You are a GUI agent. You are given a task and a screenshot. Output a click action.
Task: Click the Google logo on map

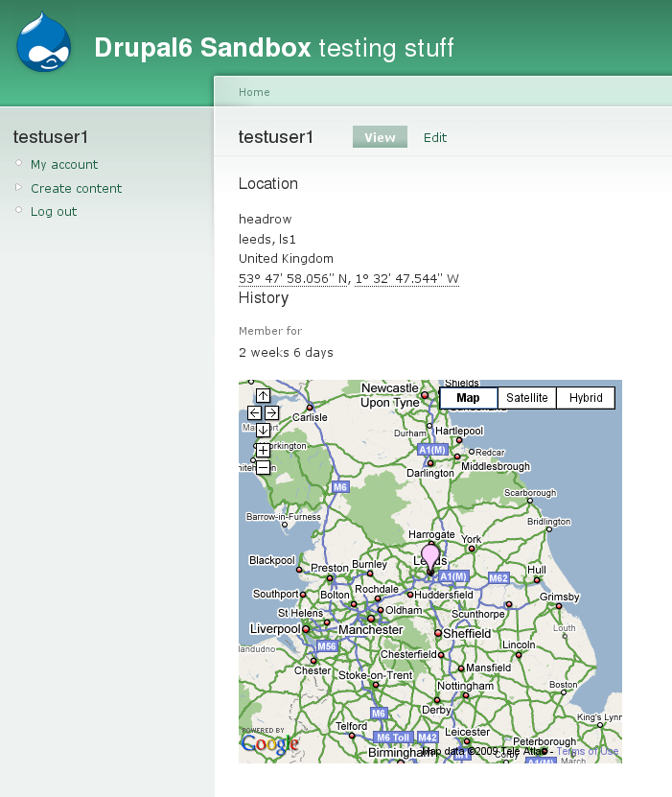269,743
